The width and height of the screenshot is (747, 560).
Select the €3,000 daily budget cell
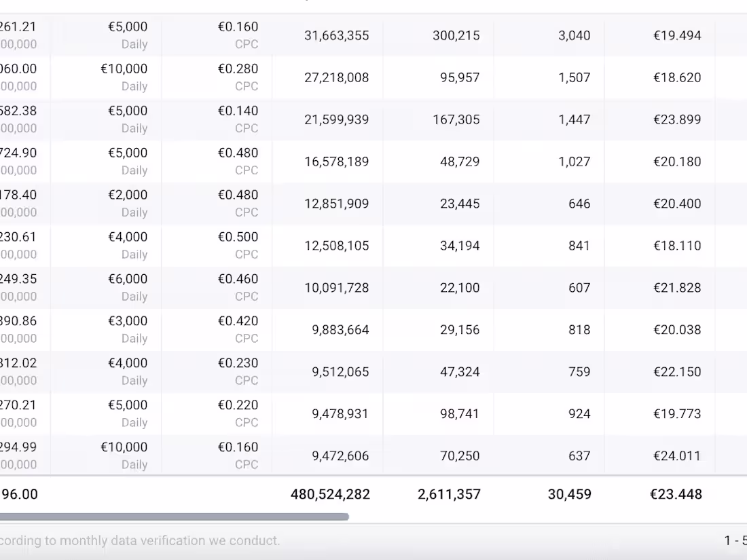click(128, 322)
